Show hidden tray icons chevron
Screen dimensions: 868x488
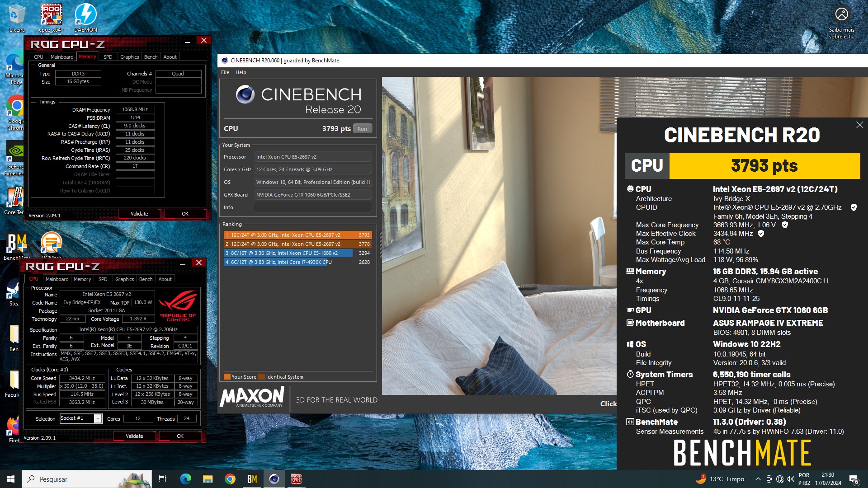[x=758, y=479]
